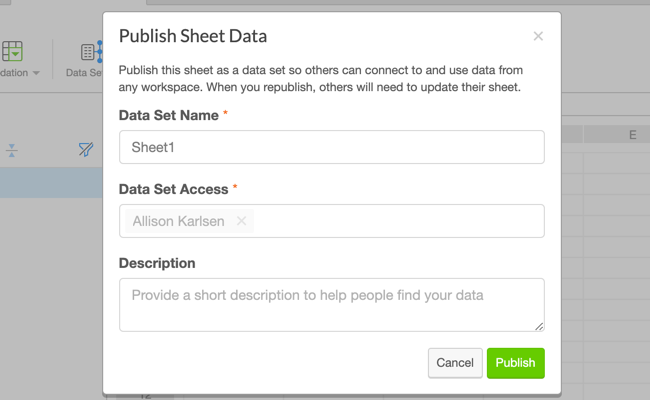650x400 pixels.
Task: Select the highlighted row in left panel
Action: (50, 182)
